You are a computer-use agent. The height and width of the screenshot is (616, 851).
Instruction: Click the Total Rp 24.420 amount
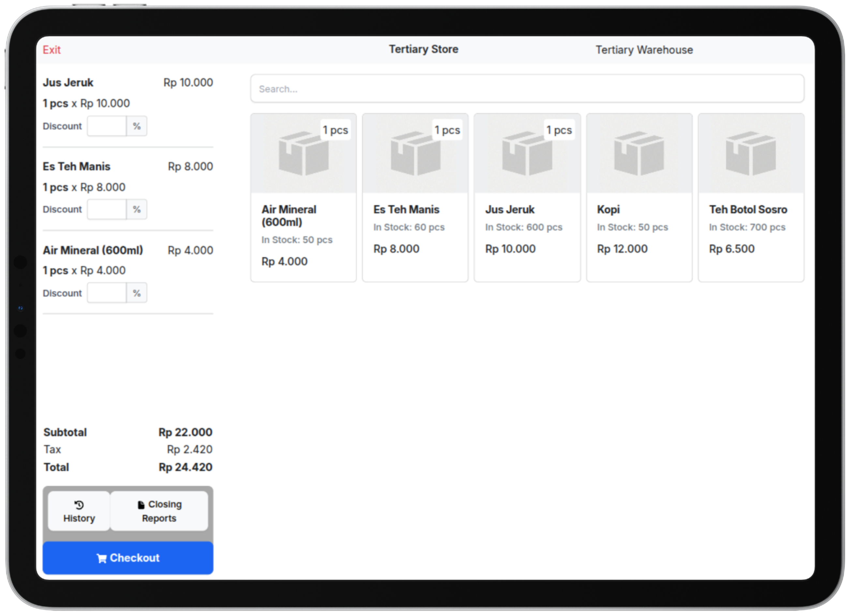tap(185, 467)
